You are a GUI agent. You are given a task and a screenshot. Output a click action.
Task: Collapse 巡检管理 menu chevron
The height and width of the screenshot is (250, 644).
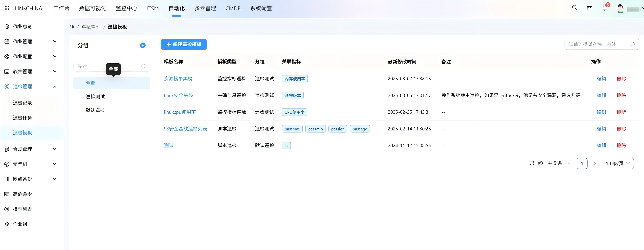pyautogui.click(x=55, y=86)
